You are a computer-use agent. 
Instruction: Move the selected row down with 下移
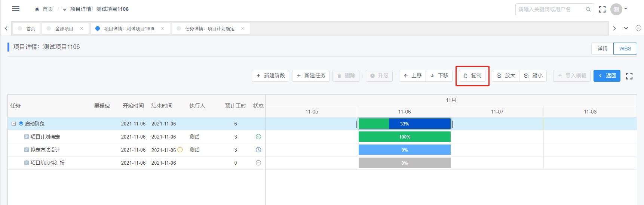click(439, 75)
